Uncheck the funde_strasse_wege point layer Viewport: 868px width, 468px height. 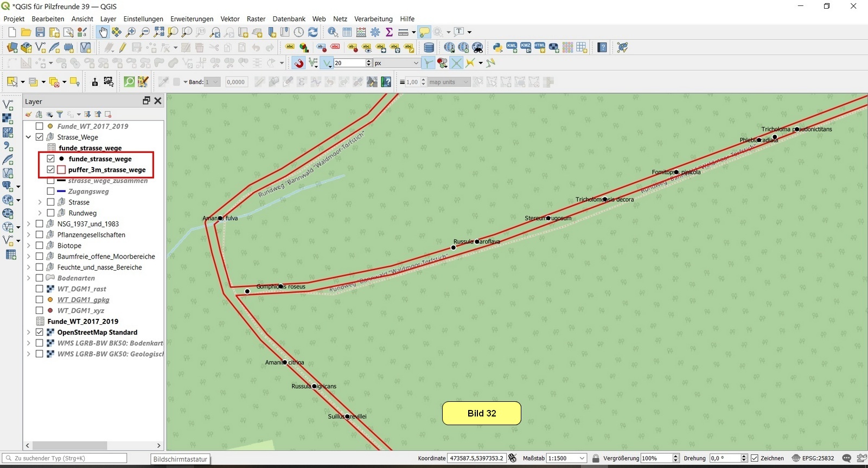tap(51, 159)
